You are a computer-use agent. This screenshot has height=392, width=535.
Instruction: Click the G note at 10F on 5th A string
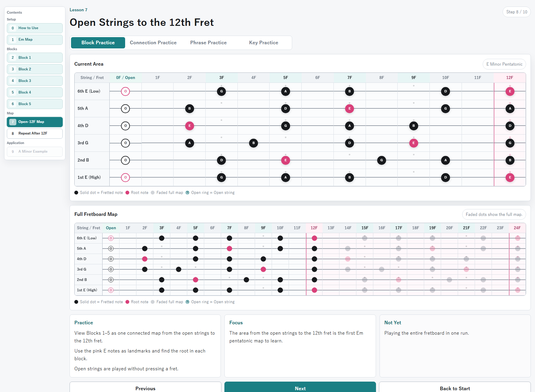pos(446,108)
